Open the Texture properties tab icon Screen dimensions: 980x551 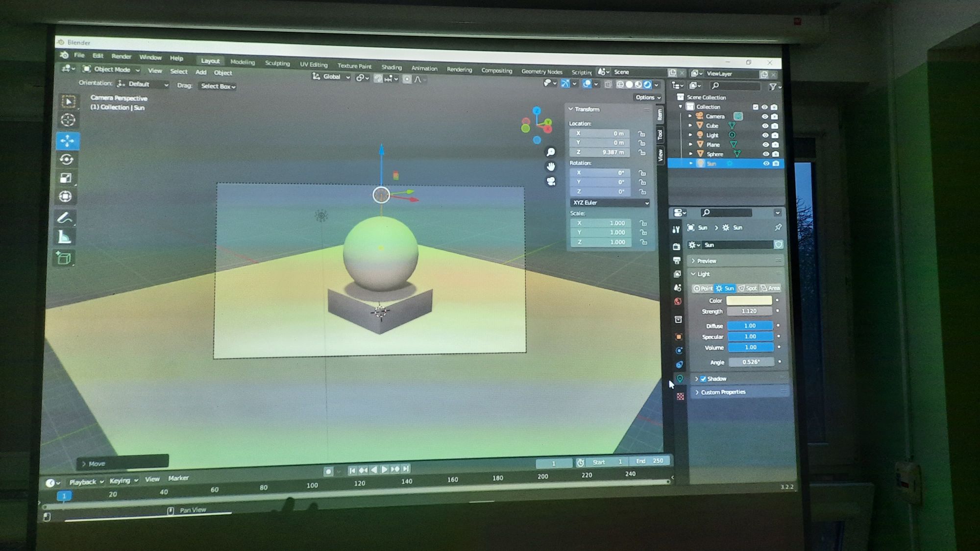pos(680,397)
